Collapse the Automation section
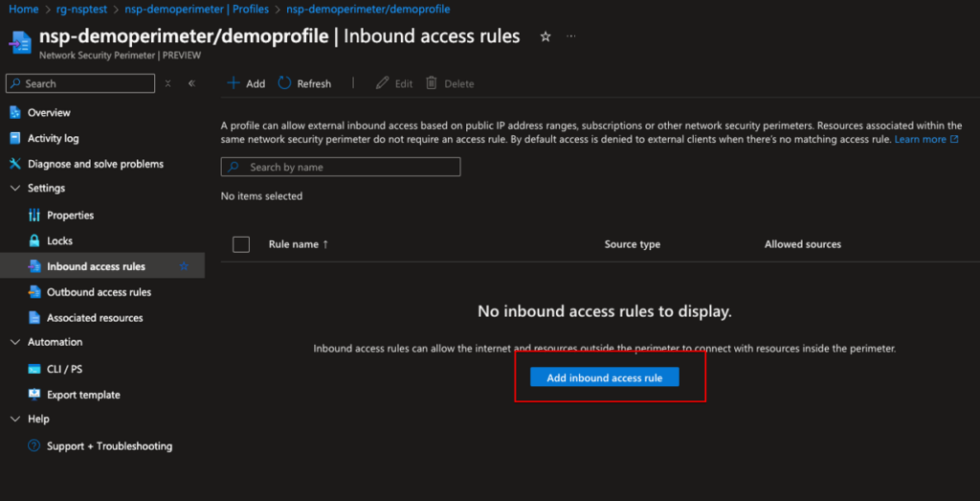This screenshot has height=501, width=980. click(14, 342)
